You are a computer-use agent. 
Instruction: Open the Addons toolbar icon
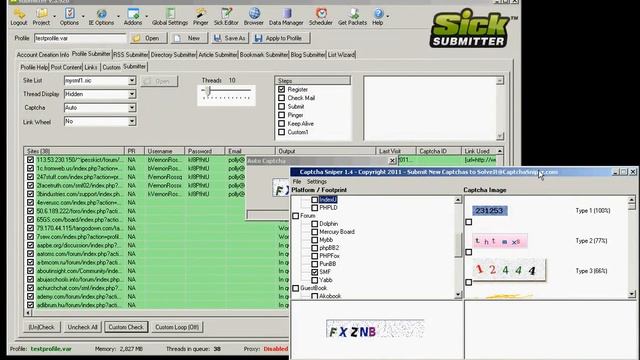(x=133, y=17)
